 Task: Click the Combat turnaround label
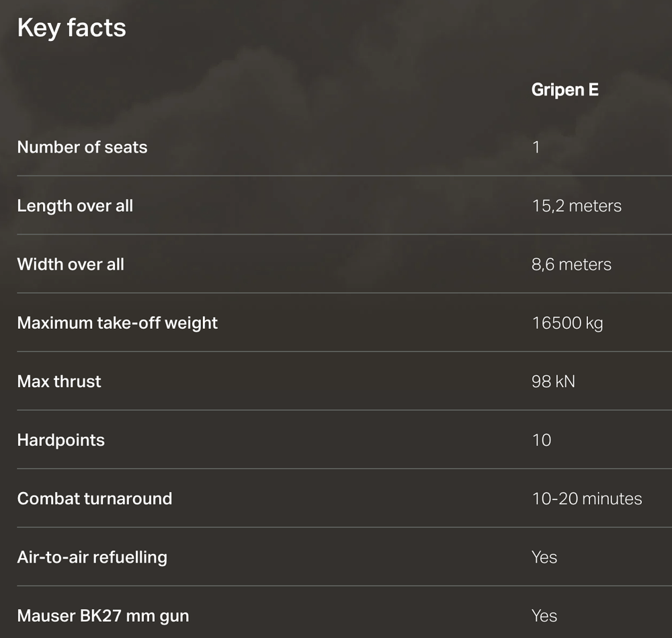95,499
